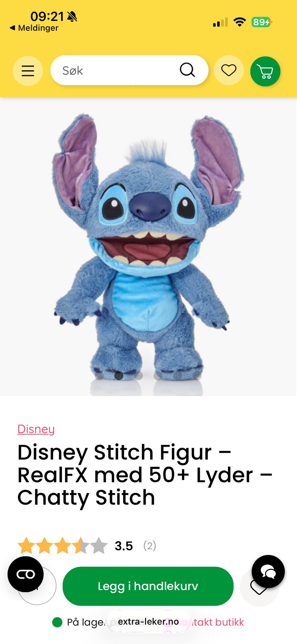Jump to third image dot
Screen dimensions: 297x644
click(x=138, y=376)
